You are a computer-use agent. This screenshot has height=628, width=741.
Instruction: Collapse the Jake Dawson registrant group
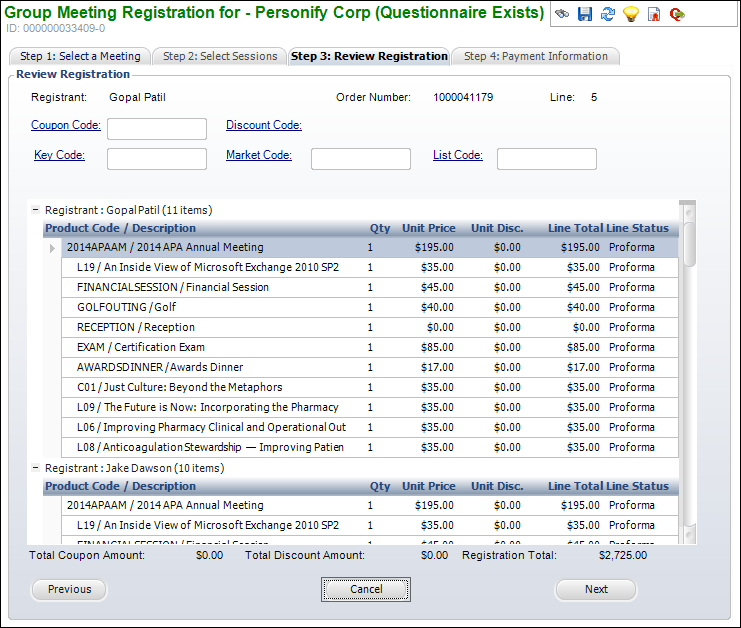(x=35, y=467)
